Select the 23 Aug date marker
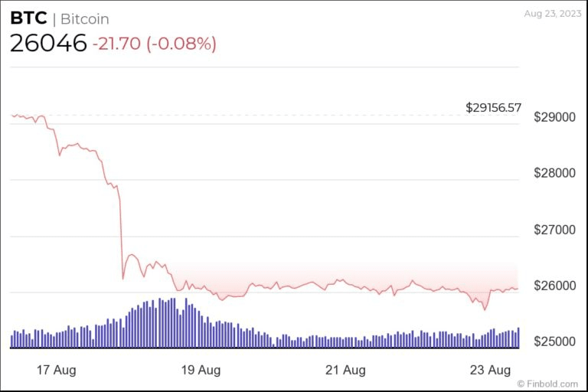The image size is (588, 392). pyautogui.click(x=491, y=371)
